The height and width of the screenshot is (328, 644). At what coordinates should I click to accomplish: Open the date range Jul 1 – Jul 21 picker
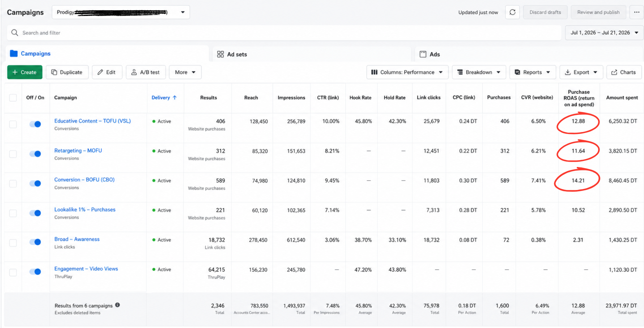point(604,33)
